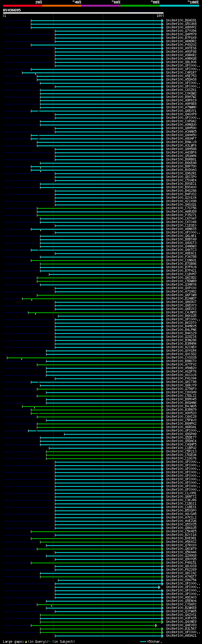The height and width of the screenshot is (644, 202).
Task: Select label UniRef100_C5P213
Action: coord(181,452)
